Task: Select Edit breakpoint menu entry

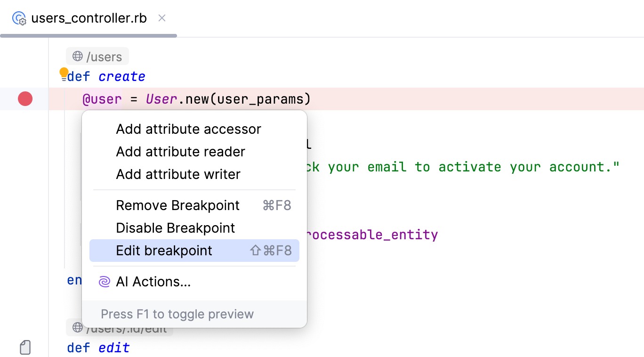Action: (x=164, y=251)
